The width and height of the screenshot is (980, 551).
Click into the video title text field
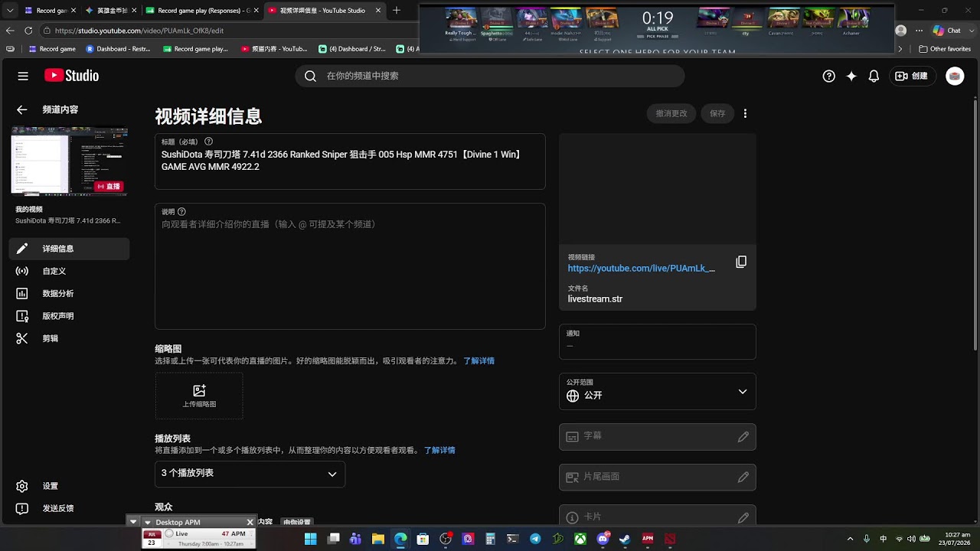[x=350, y=161]
